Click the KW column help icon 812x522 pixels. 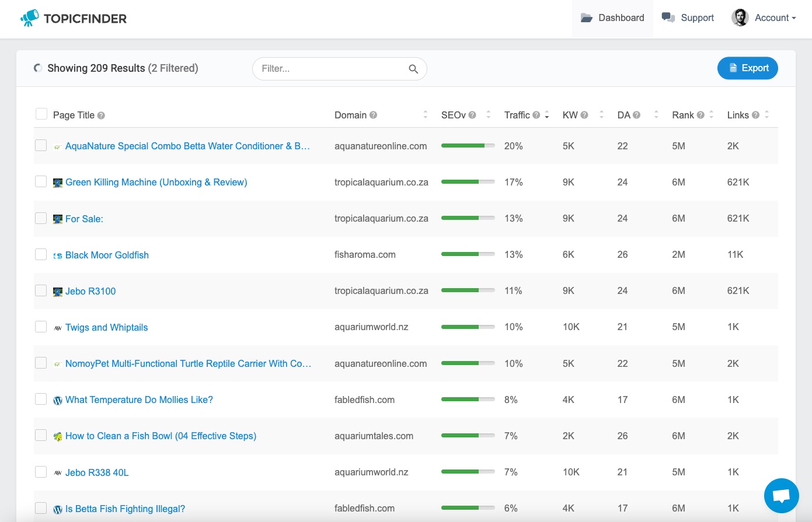tap(584, 115)
